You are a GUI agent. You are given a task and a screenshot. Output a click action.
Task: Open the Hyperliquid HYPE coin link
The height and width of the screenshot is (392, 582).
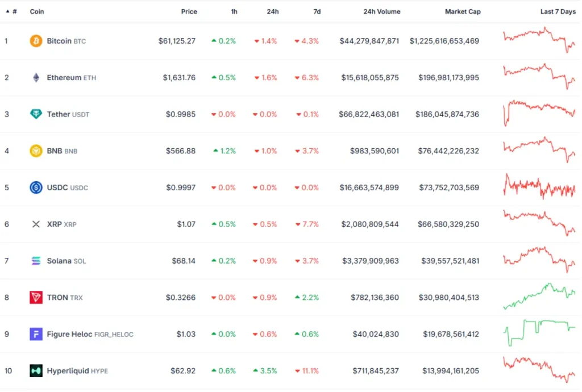77,371
